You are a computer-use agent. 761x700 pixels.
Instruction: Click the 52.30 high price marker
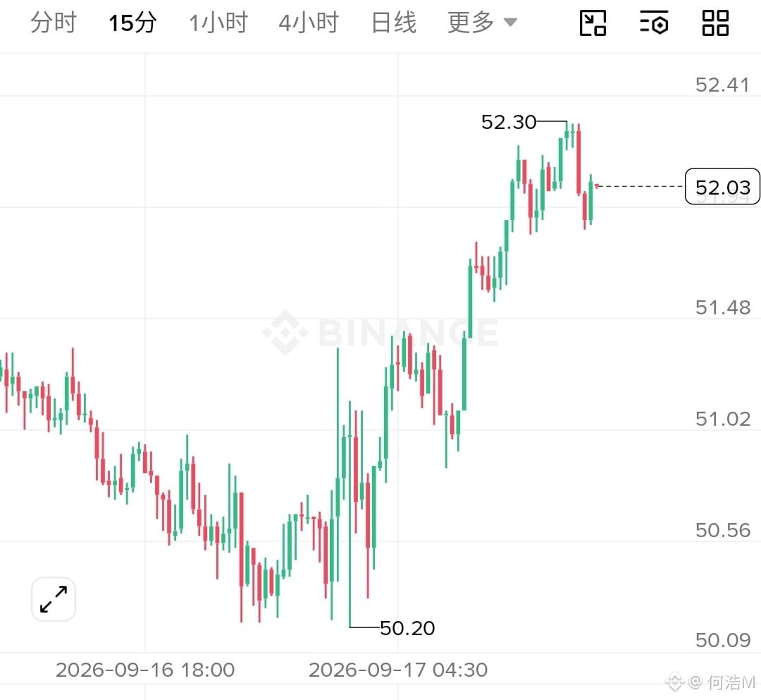click(x=509, y=122)
